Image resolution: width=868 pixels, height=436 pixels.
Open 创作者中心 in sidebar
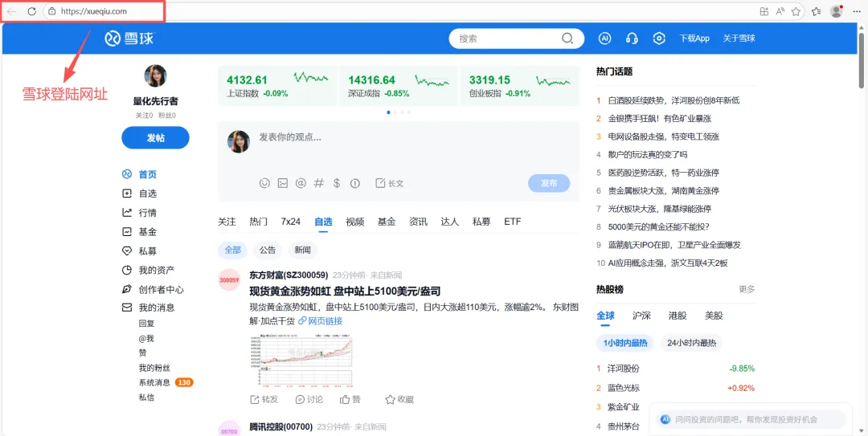[153, 289]
